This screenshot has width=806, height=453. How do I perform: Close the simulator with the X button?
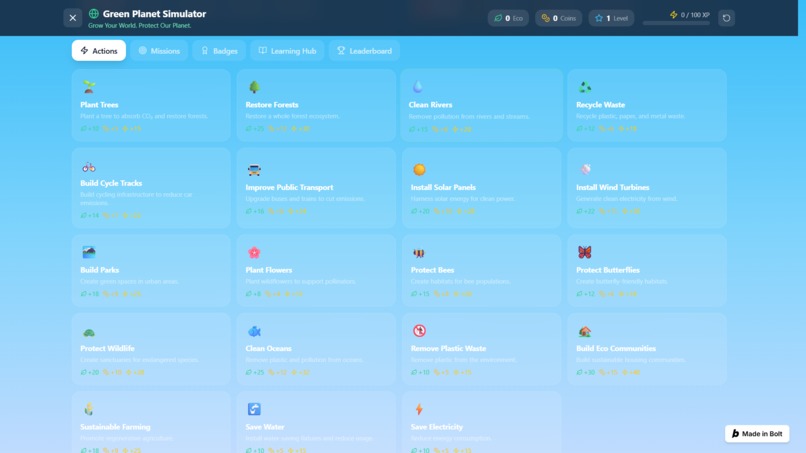72,18
